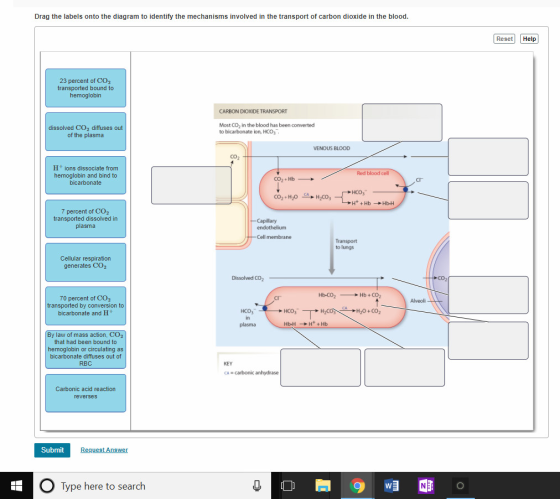Click the 'Type here to search' field

click(x=152, y=486)
